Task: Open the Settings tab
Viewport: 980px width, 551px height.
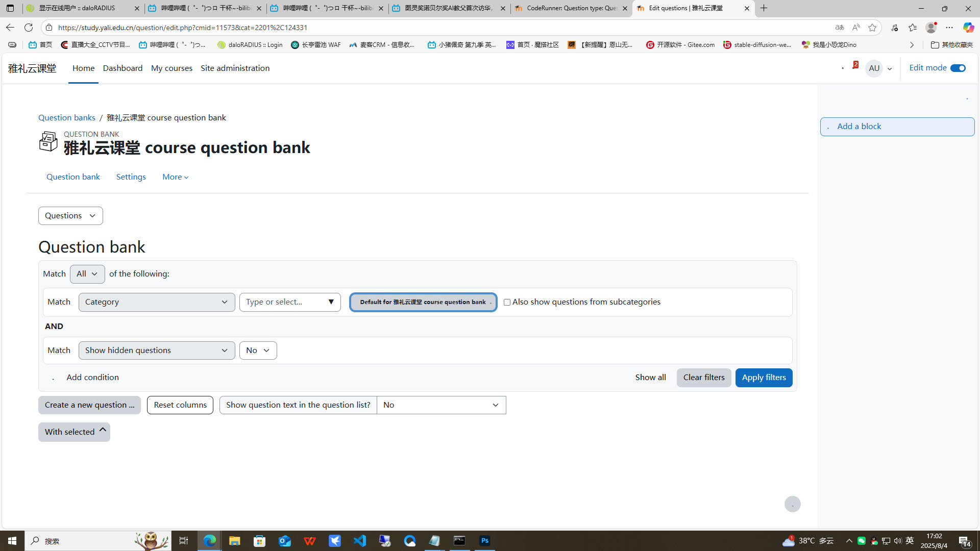Action: [131, 177]
